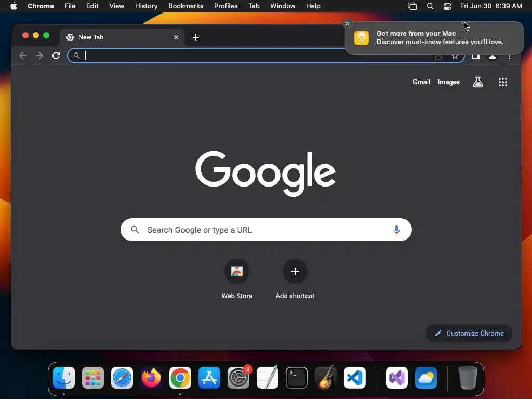Click the Add shortcut button
532x399 pixels.
[295, 279]
